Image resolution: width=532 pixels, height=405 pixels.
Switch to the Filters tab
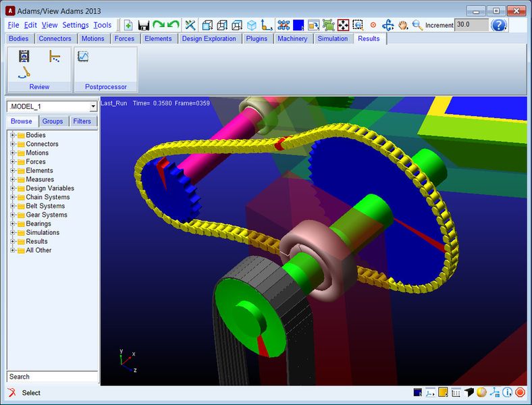(82, 122)
